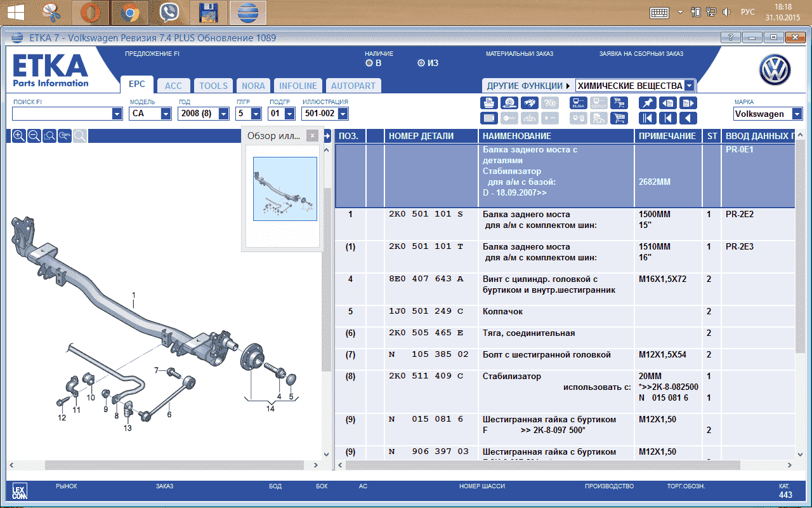
Task: Select part row 8E0 407 643 A
Action: (565, 290)
